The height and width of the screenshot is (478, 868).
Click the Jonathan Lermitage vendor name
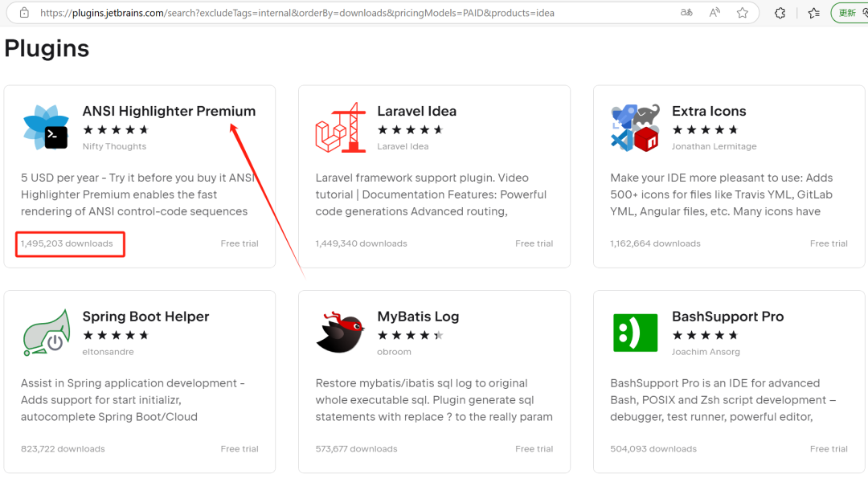714,146
